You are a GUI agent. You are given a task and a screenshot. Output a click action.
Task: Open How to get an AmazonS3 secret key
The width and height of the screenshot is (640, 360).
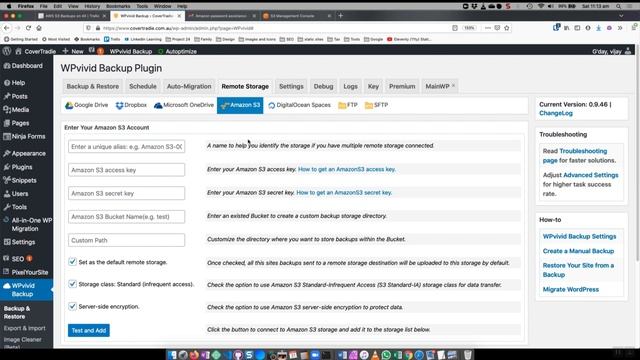point(344,192)
